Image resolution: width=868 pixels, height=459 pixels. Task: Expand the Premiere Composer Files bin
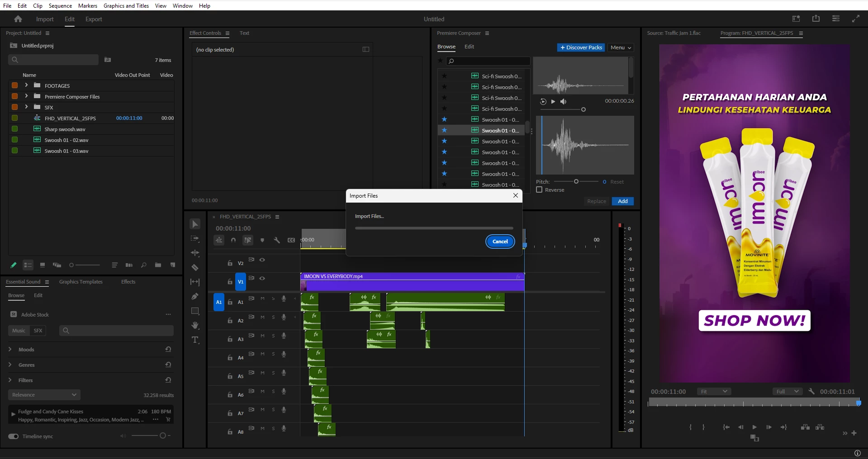pyautogui.click(x=26, y=96)
